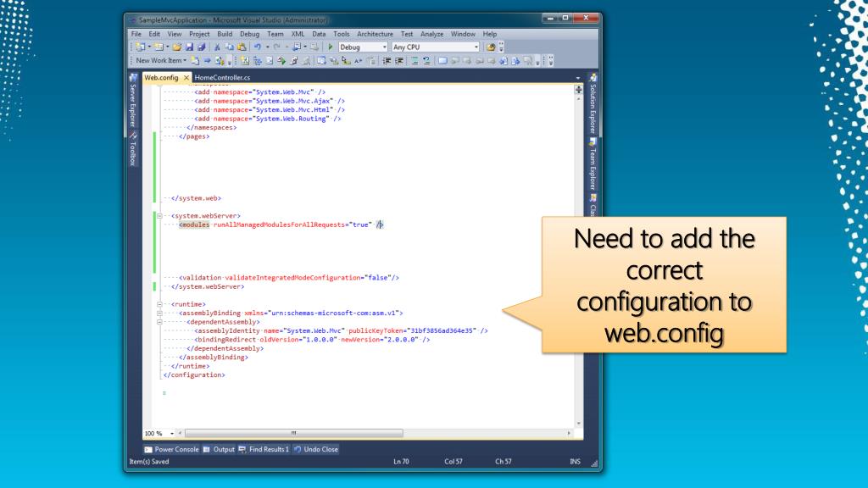The width and height of the screenshot is (868, 488).
Task: Open the active documents list dropdown arrow
Action: pos(578,78)
